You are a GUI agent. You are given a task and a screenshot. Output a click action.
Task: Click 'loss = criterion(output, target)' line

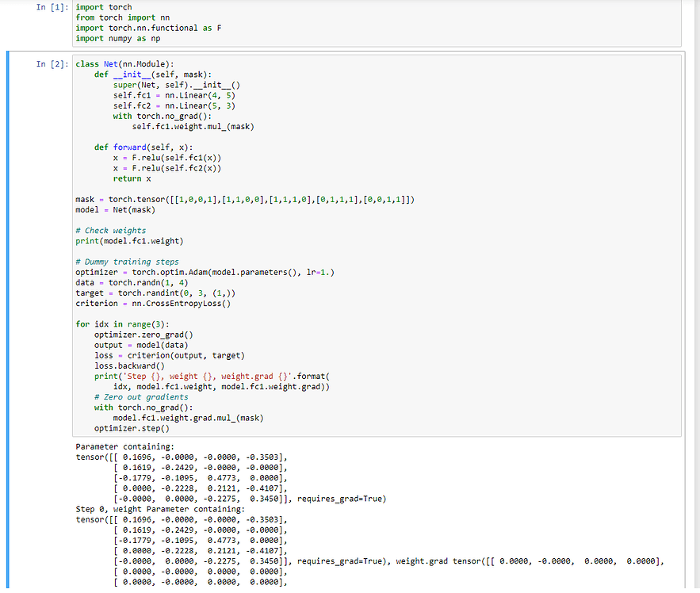(169, 355)
